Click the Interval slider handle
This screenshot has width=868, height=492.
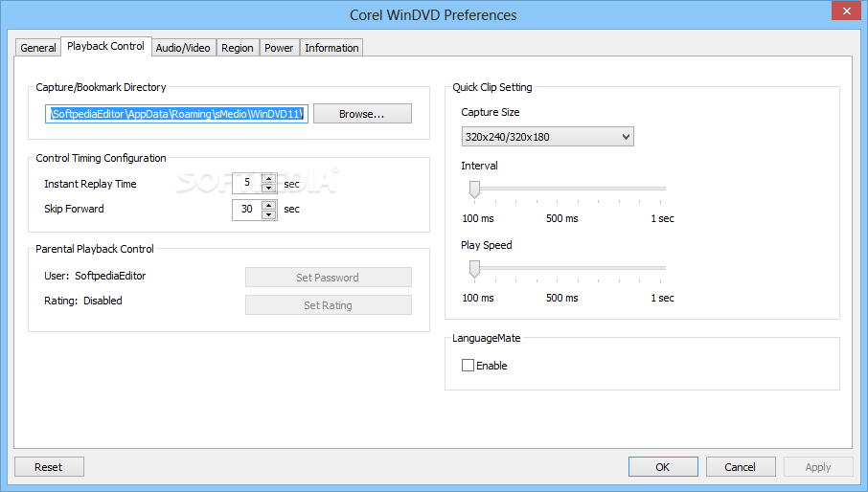coord(474,190)
